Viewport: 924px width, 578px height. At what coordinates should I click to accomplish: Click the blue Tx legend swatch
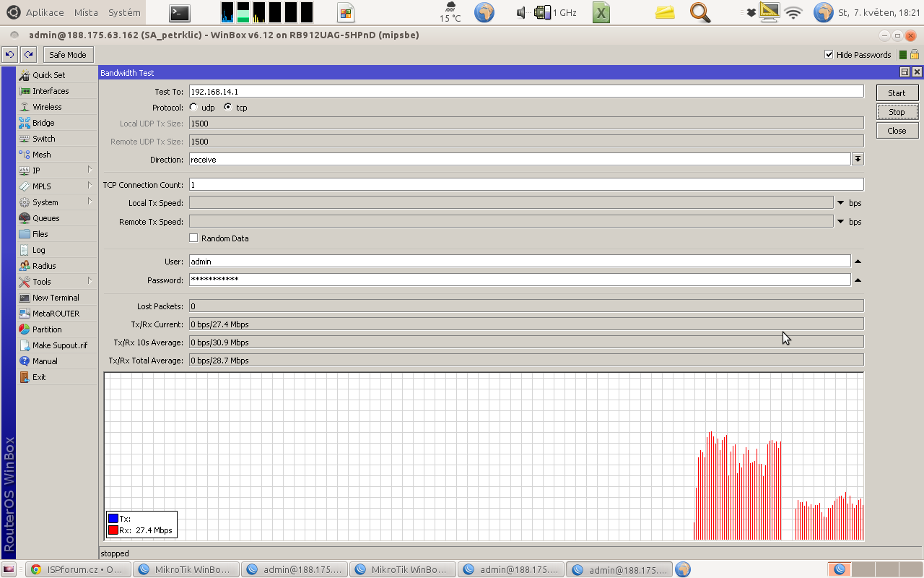113,518
